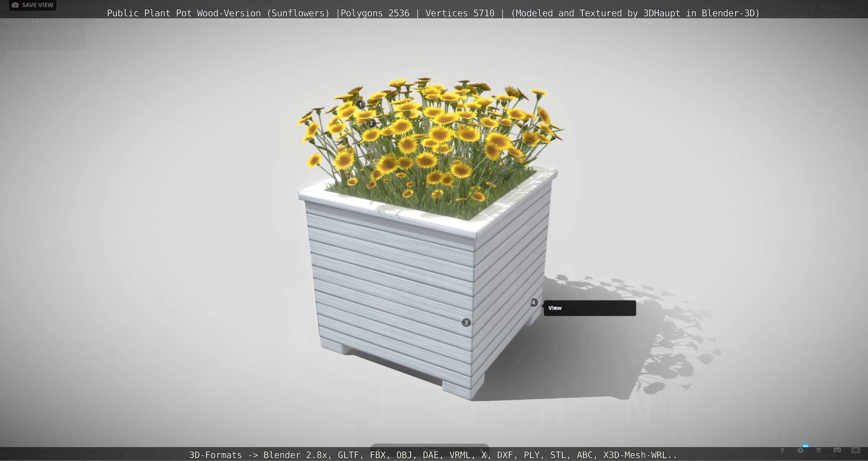Go to the previous annotation arrow
868x461 pixels.
378,451
